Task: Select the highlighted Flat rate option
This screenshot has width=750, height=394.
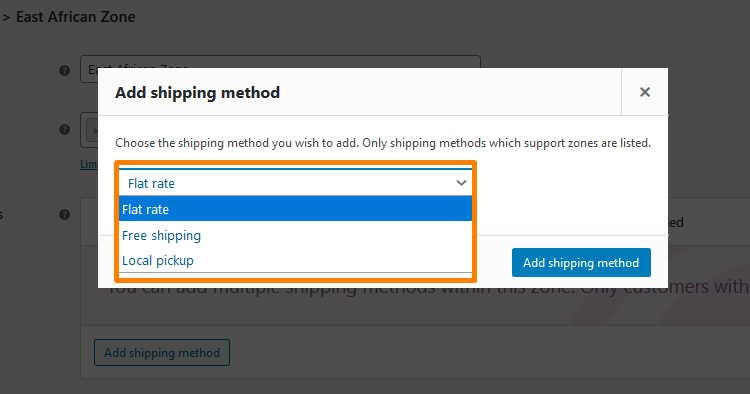Action: click(295, 209)
